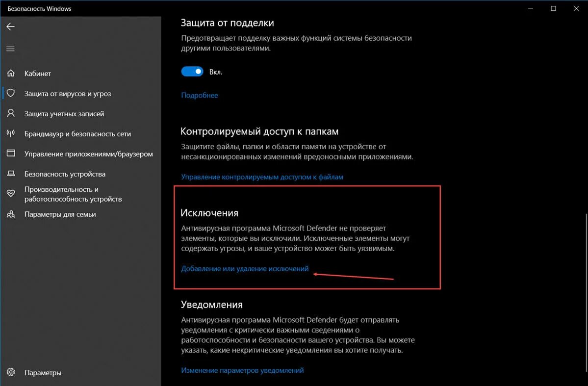Click the person icon for account protection

[11, 113]
